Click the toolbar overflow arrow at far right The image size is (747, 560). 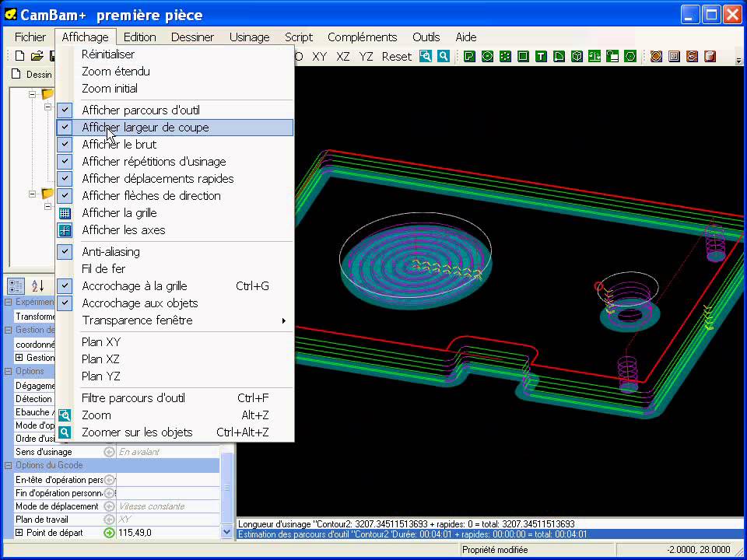coord(739,61)
